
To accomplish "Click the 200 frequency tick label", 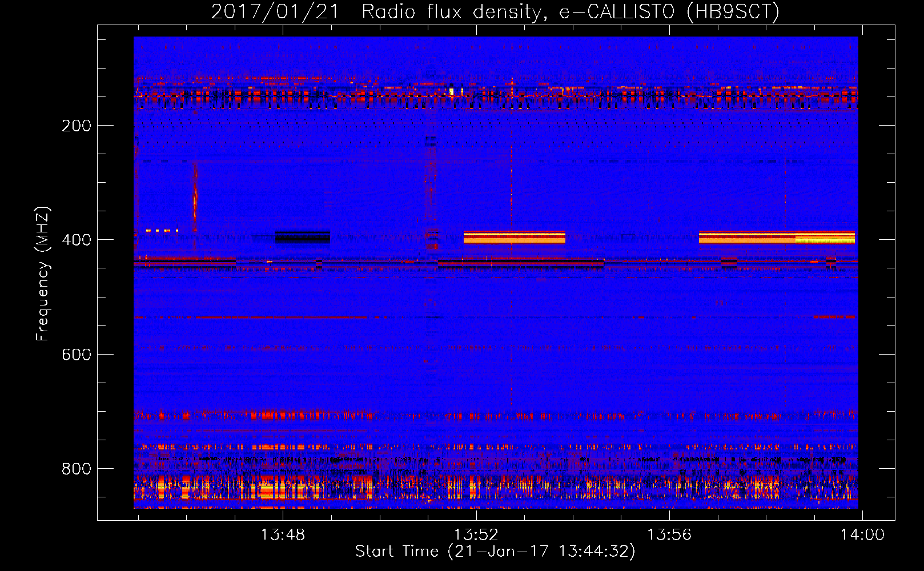I will [77, 126].
